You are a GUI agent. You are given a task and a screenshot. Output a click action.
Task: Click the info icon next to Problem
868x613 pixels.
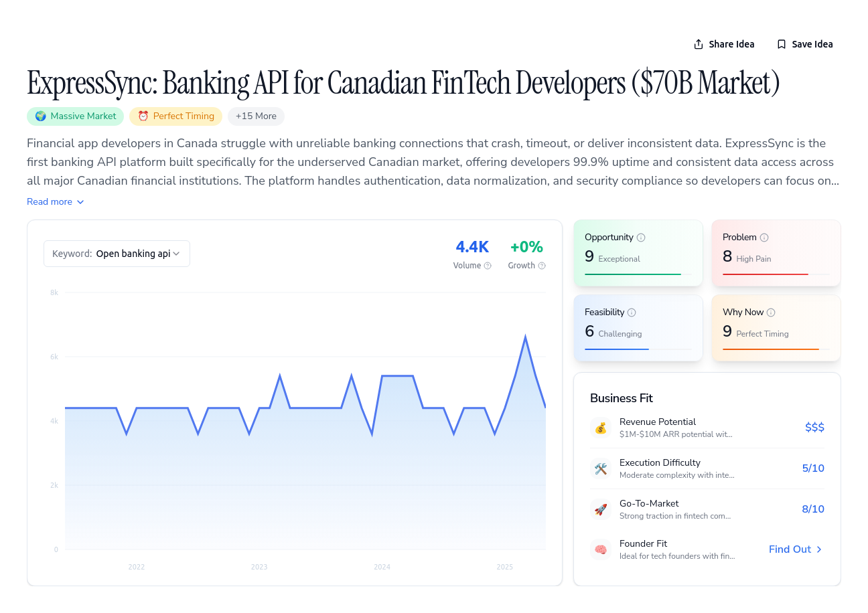click(764, 238)
